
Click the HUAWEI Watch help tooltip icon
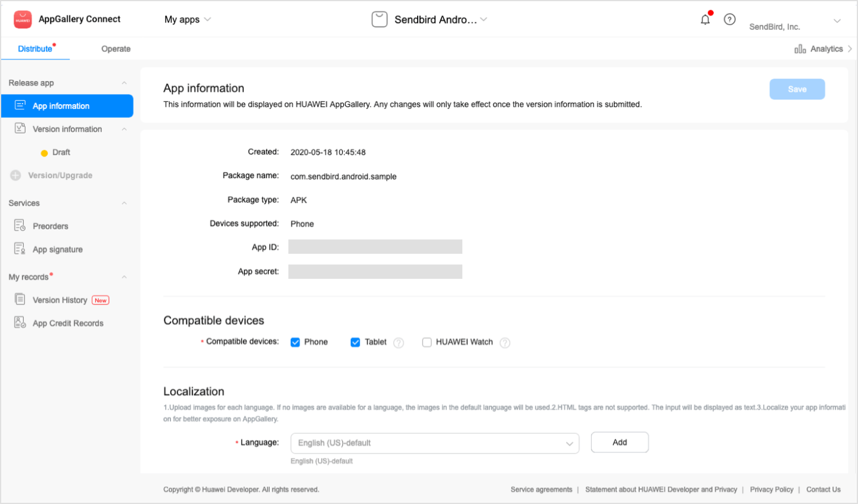pyautogui.click(x=505, y=343)
